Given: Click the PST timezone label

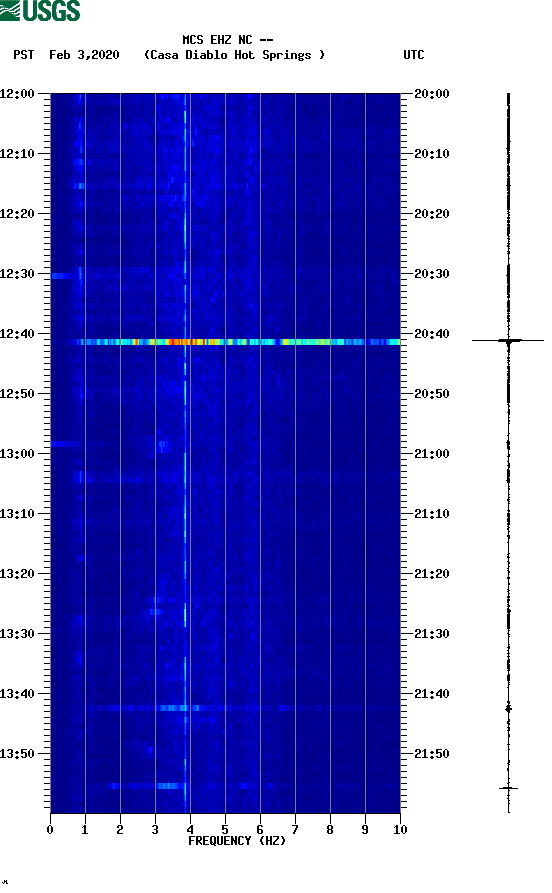Looking at the screenshot, I should coord(23,55).
